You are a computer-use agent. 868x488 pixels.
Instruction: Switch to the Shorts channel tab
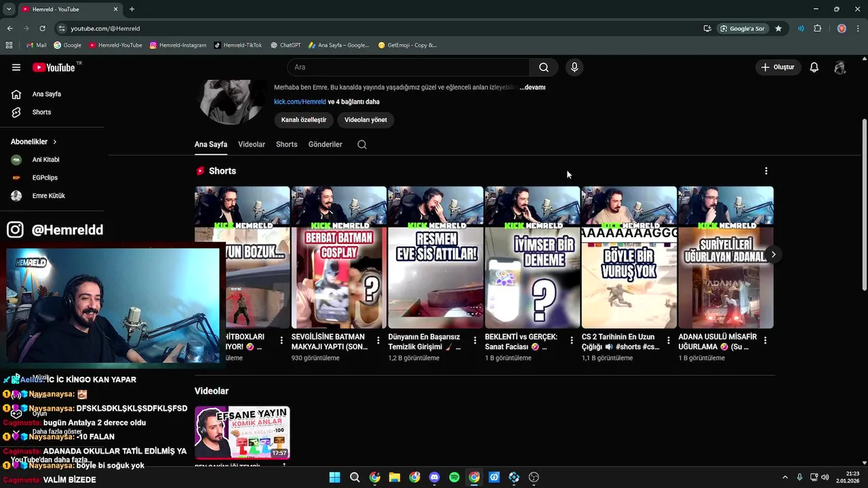[x=287, y=144]
